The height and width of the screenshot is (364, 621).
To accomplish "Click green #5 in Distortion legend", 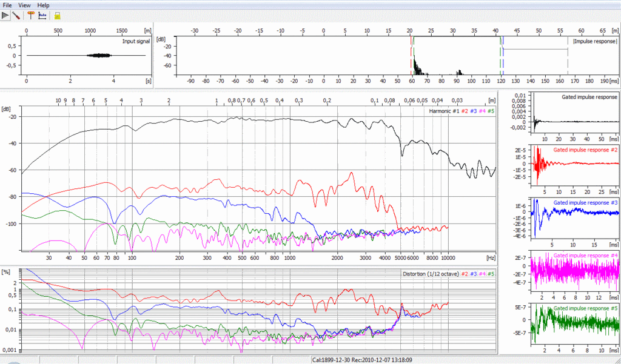I will tap(491, 274).
